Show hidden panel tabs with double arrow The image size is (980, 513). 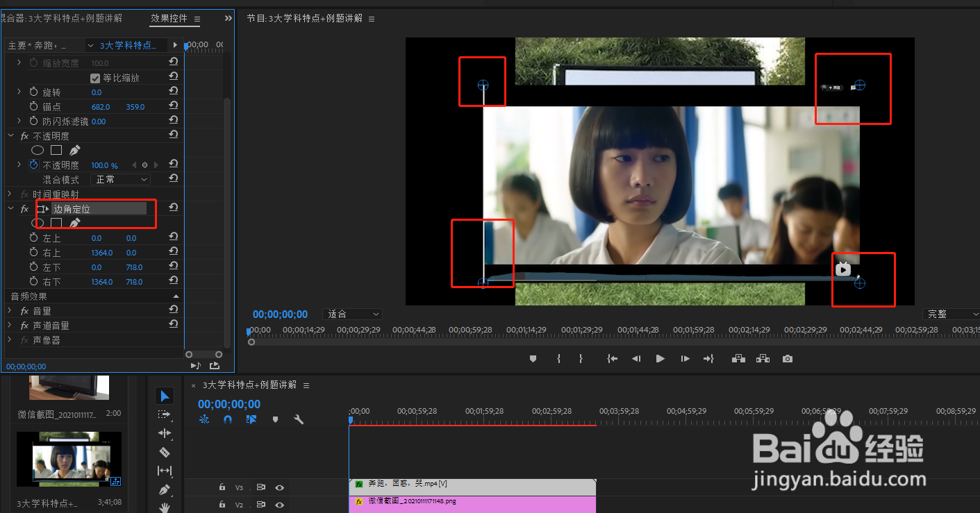pyautogui.click(x=228, y=19)
